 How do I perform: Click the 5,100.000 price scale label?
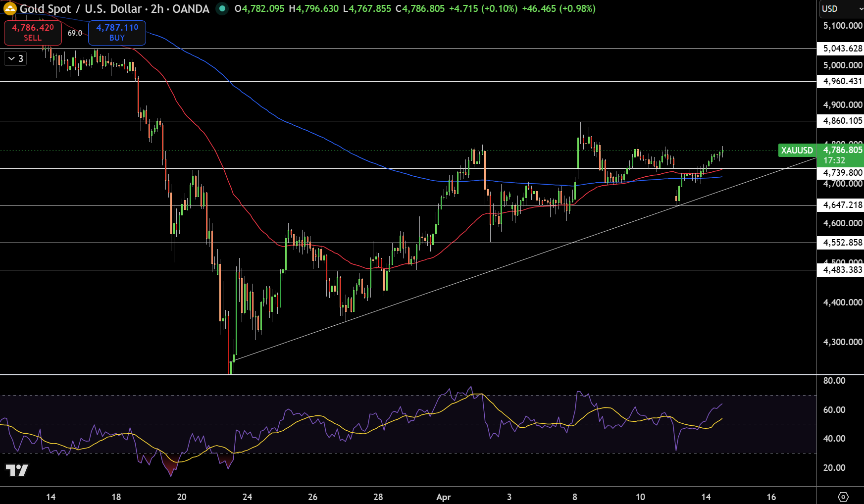pos(843,26)
